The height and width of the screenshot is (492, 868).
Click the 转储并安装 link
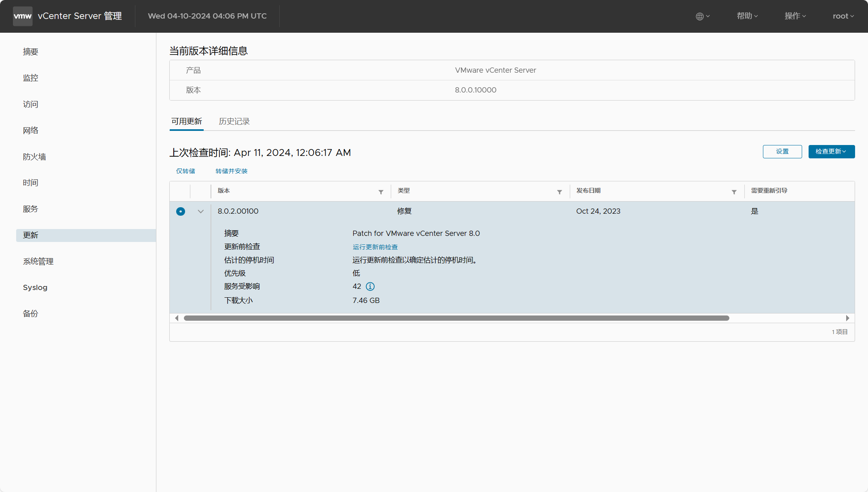(x=232, y=171)
